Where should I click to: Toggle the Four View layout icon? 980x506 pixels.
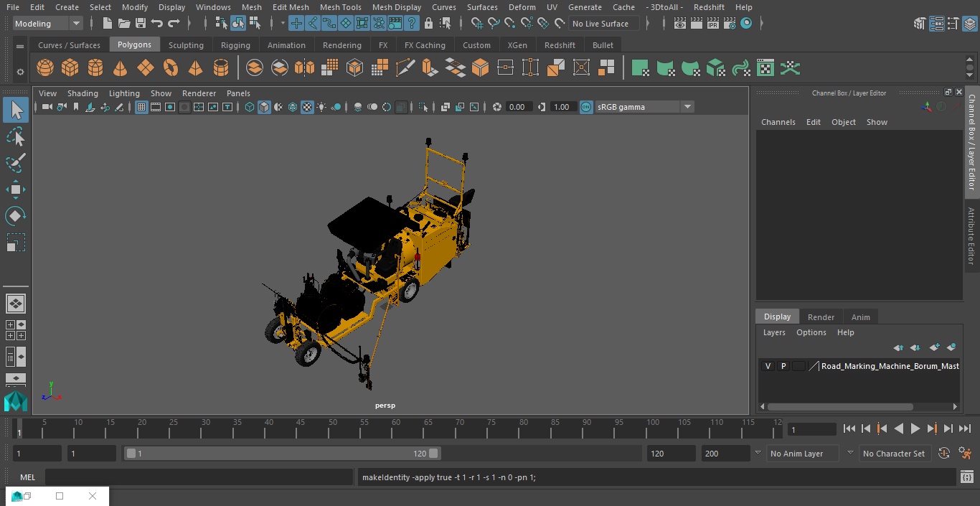point(15,330)
